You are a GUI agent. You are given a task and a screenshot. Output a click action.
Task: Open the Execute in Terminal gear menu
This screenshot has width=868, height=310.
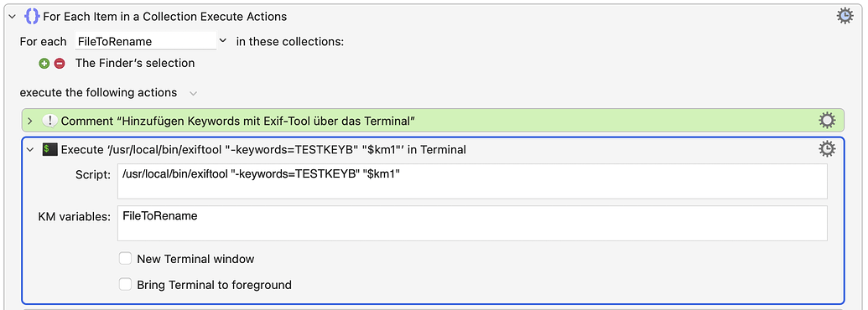pos(826,148)
